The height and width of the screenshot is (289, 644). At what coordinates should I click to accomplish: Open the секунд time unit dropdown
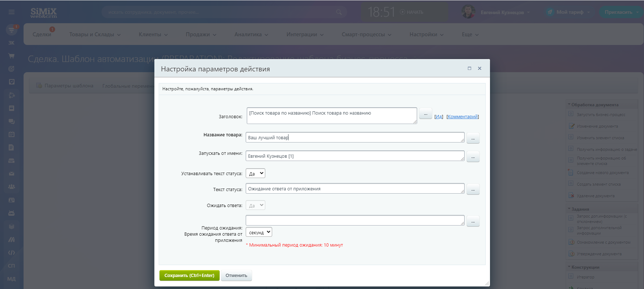click(259, 232)
